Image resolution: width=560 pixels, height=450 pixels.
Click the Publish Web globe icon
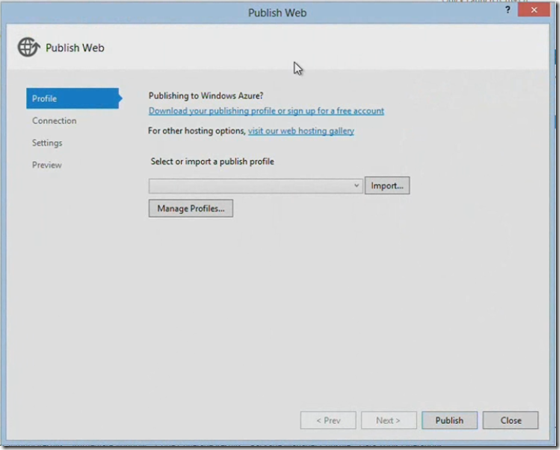tap(29, 47)
